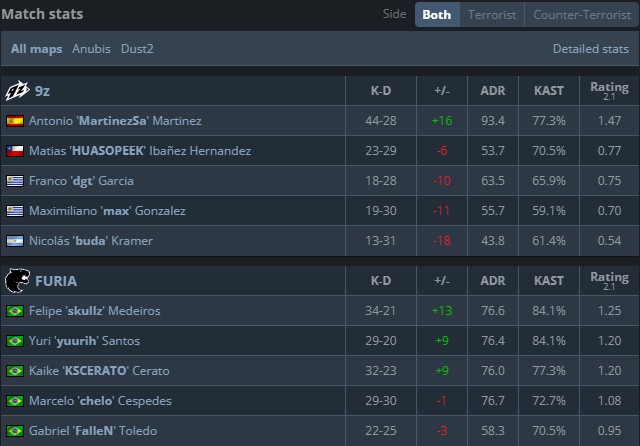Click the Spanish flag beside MartinezSa
This screenshot has width=640, height=446.
[x=15, y=121]
